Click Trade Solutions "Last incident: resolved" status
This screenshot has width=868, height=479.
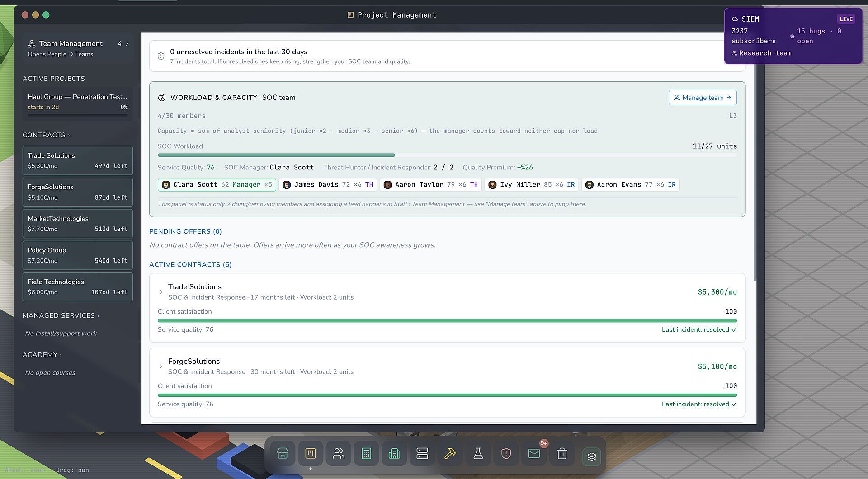click(699, 329)
